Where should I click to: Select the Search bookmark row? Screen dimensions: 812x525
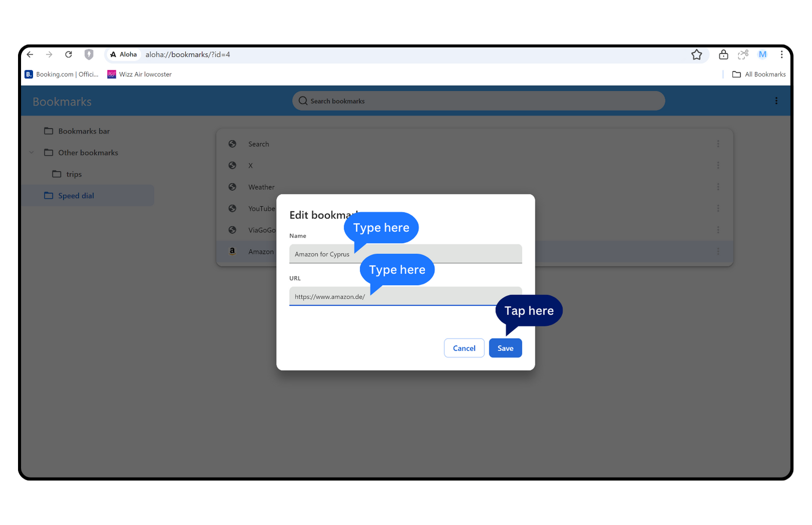(474, 144)
